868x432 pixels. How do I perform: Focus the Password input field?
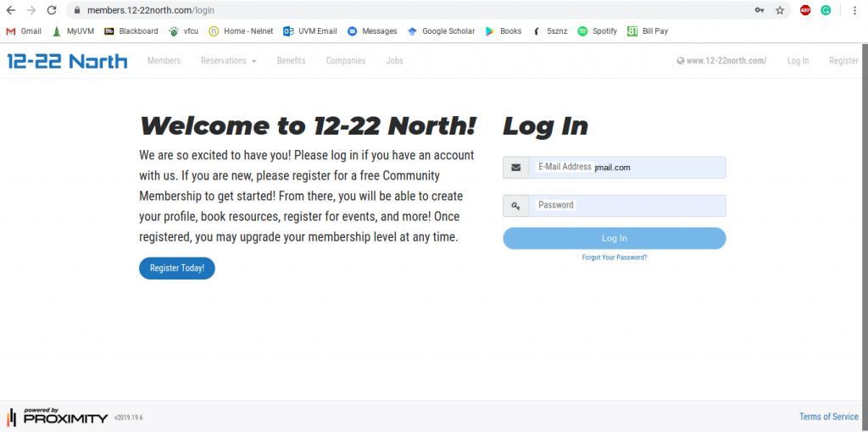pos(627,206)
